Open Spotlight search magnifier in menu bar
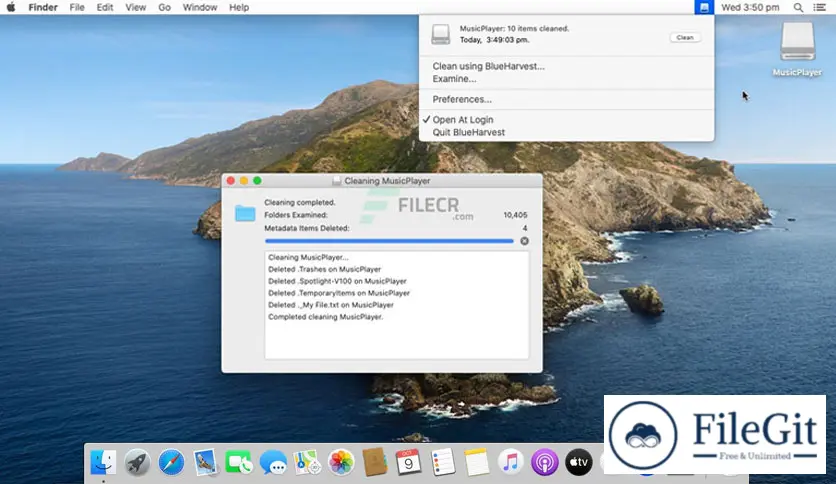This screenshot has height=484, width=836. point(798,7)
